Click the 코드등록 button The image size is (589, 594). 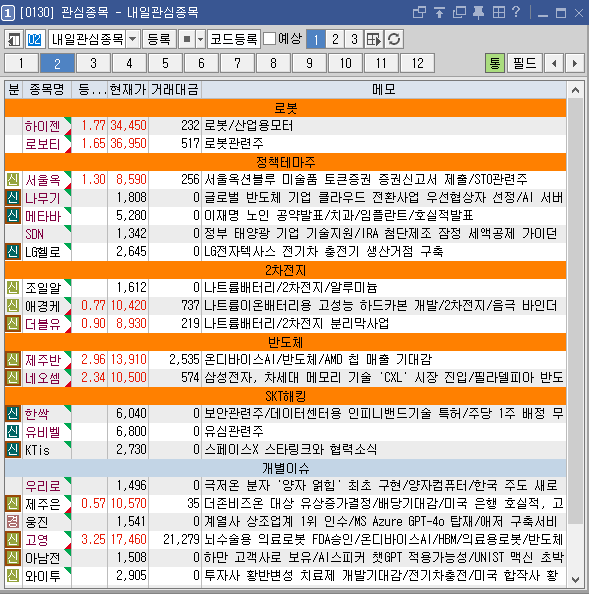point(234,39)
